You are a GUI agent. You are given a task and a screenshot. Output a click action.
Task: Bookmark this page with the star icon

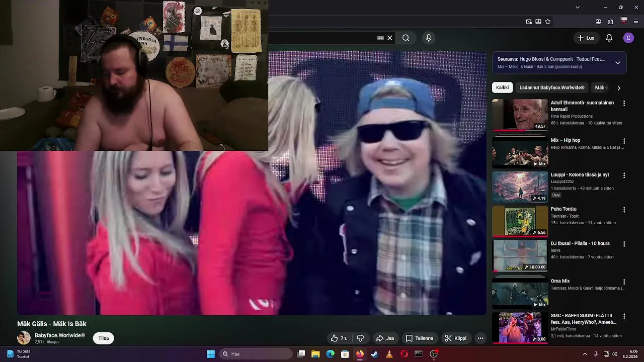[x=548, y=22]
